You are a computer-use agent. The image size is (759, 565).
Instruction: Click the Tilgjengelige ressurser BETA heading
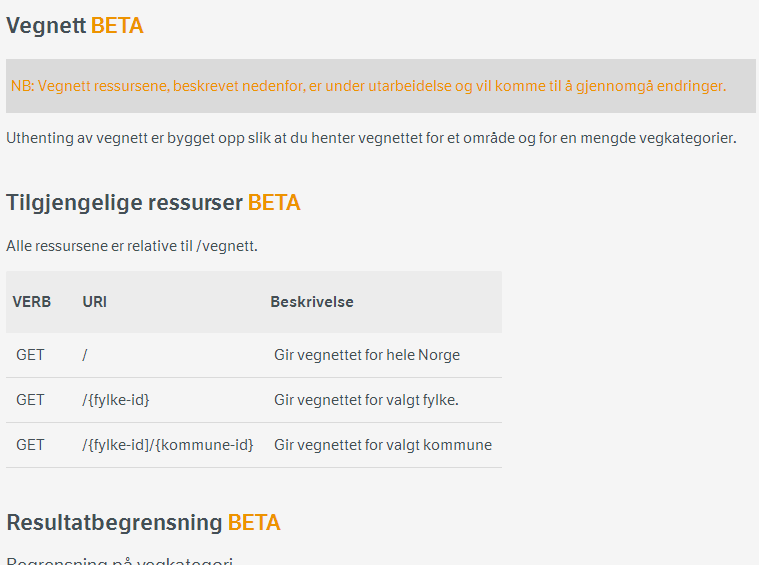click(153, 202)
